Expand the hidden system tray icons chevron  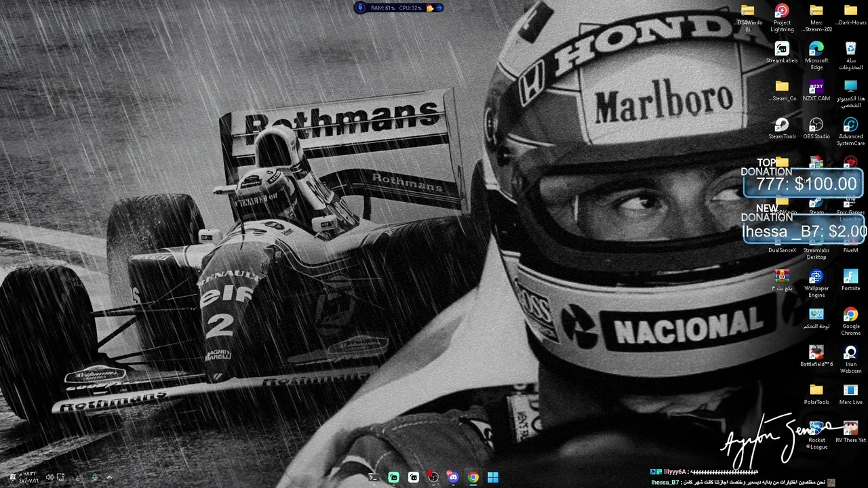pos(109,477)
